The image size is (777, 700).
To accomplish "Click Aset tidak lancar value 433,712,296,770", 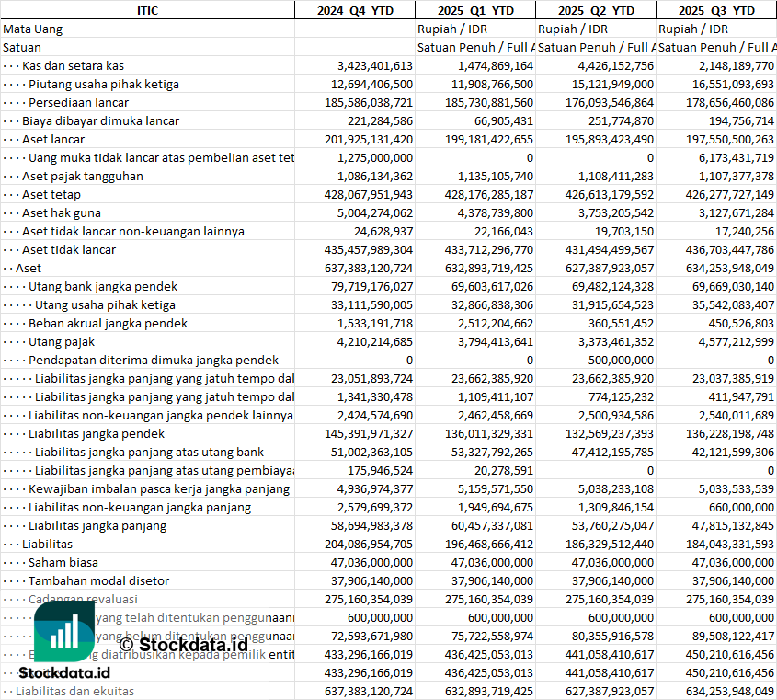I will pyautogui.click(x=489, y=249).
